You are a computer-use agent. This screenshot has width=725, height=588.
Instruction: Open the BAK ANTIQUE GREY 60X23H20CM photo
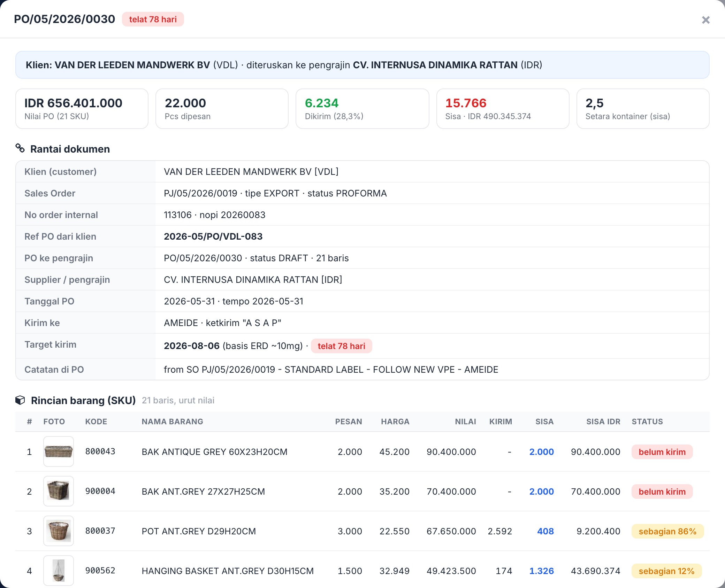[x=59, y=451]
